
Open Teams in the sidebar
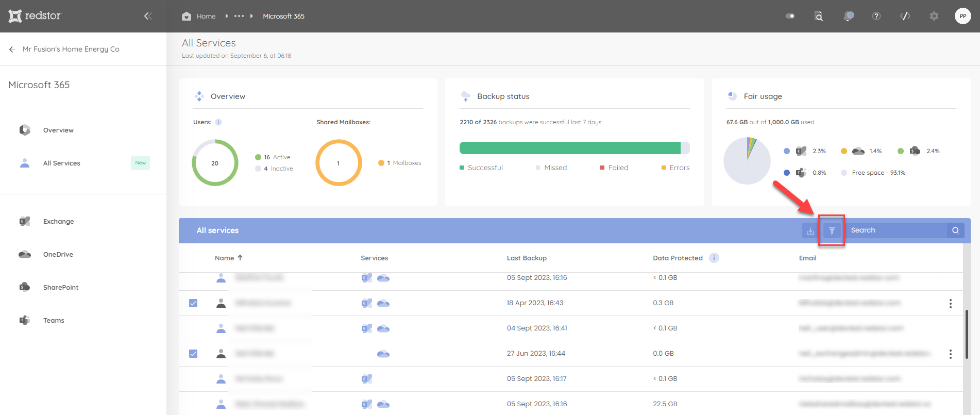54,320
